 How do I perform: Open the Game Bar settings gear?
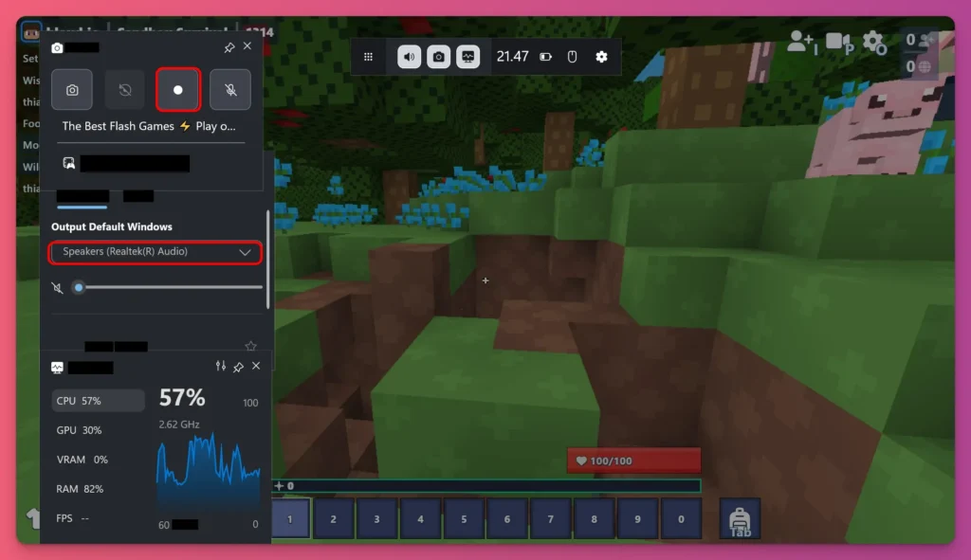click(601, 57)
